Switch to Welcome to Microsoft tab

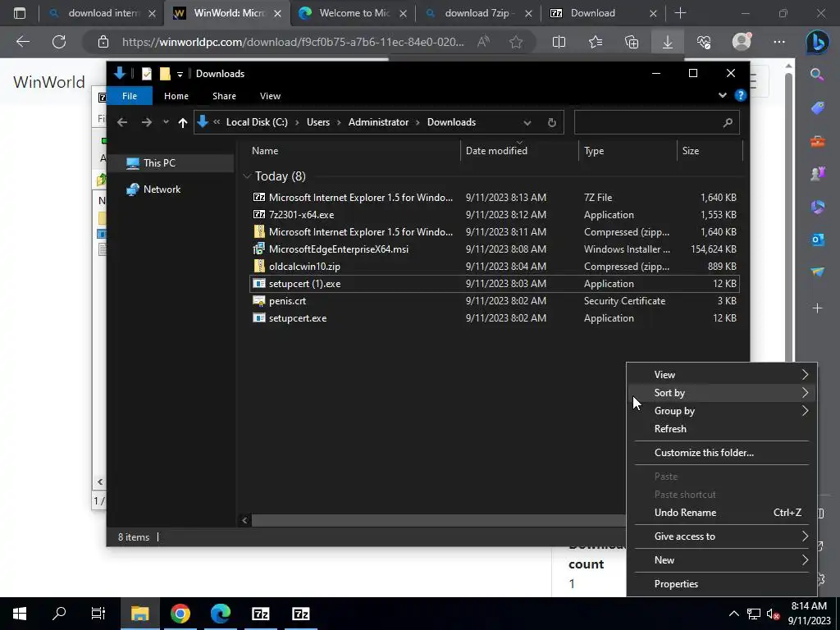click(354, 13)
